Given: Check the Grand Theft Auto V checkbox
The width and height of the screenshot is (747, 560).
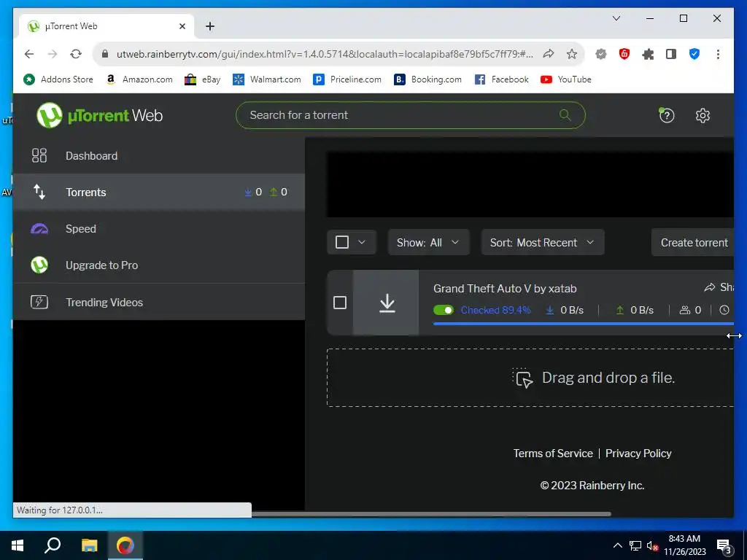Looking at the screenshot, I should (340, 303).
